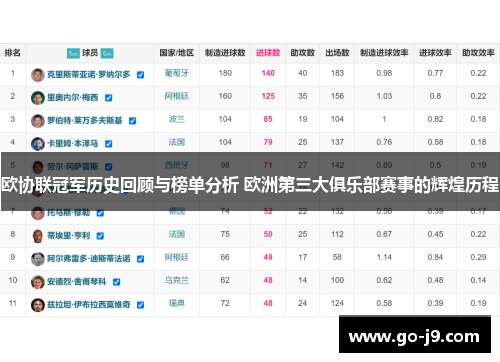Sort by 进球效率 column header
This screenshot has width=500, height=362.
point(435,53)
